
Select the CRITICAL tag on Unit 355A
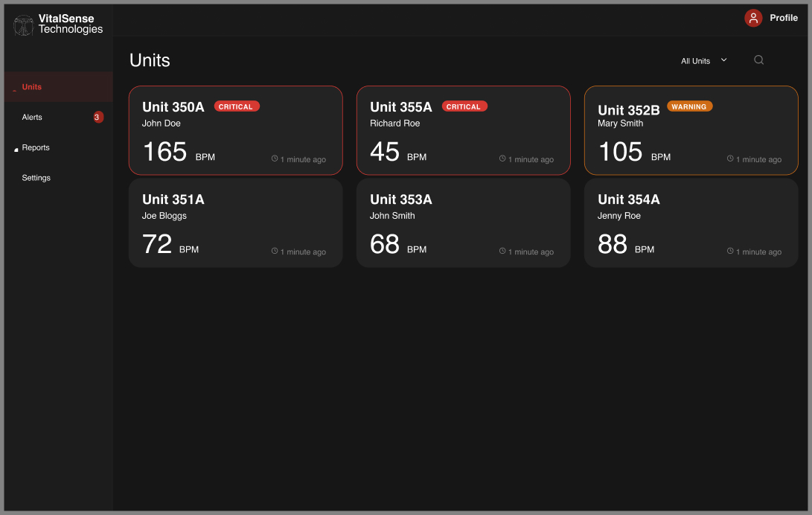point(464,106)
